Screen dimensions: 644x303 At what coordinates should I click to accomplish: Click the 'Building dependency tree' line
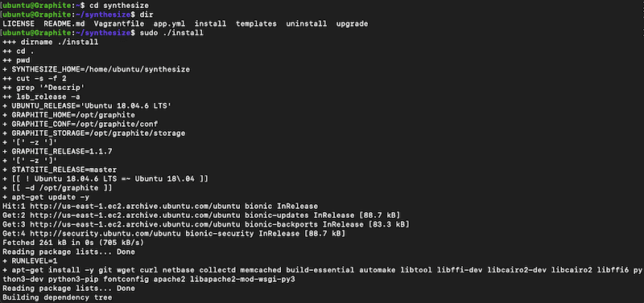[57, 297]
